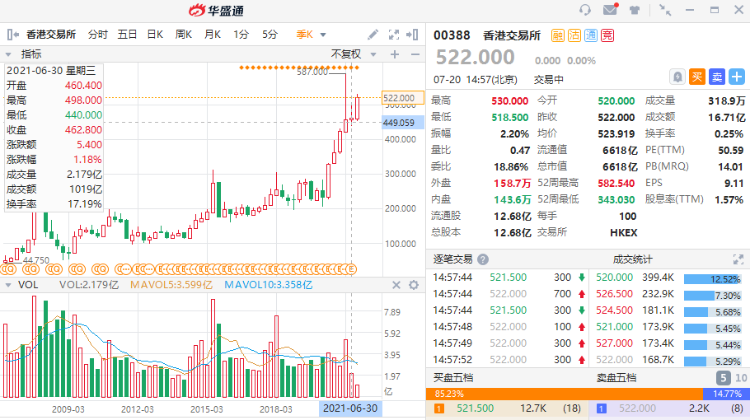Screen dimensions: 750x420
Task: Click the 526.500 row in trade statistics
Action: pyautogui.click(x=669, y=294)
